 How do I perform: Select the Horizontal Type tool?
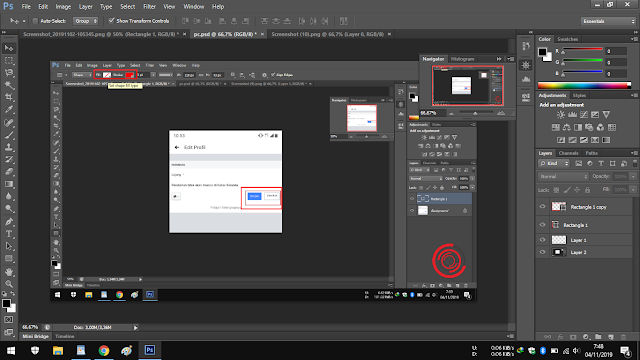(9, 234)
